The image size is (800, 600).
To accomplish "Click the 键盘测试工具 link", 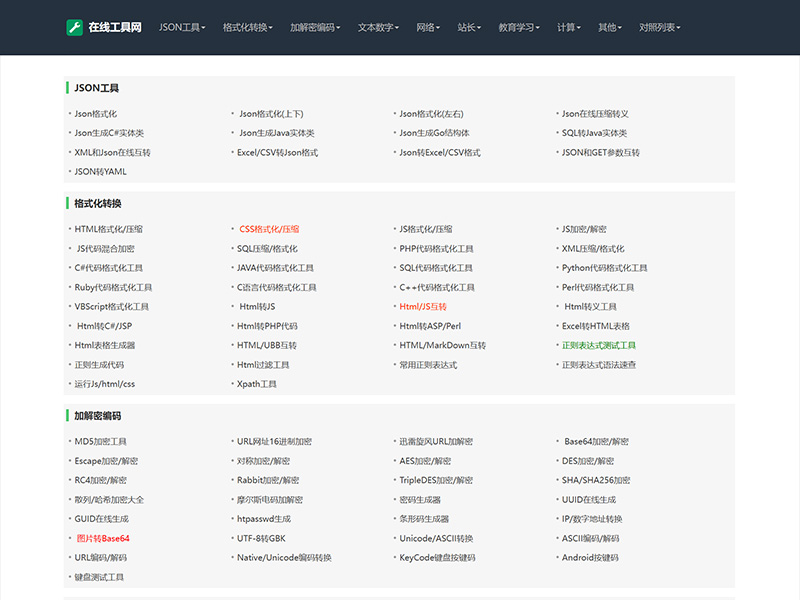I will pos(99,578).
